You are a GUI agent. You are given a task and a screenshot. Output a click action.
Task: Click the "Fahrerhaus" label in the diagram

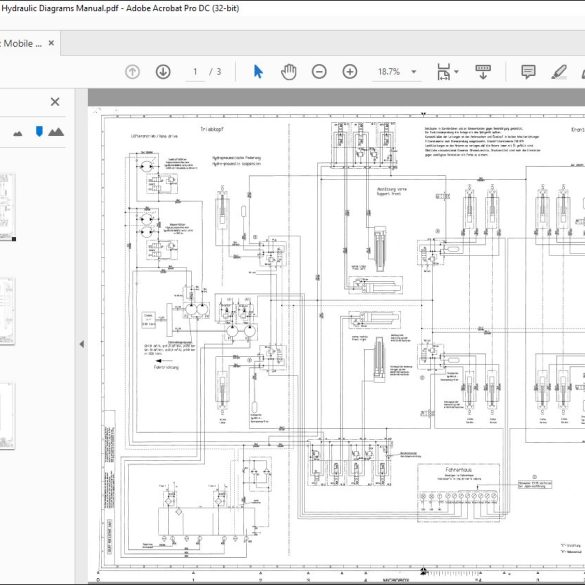coord(459,470)
